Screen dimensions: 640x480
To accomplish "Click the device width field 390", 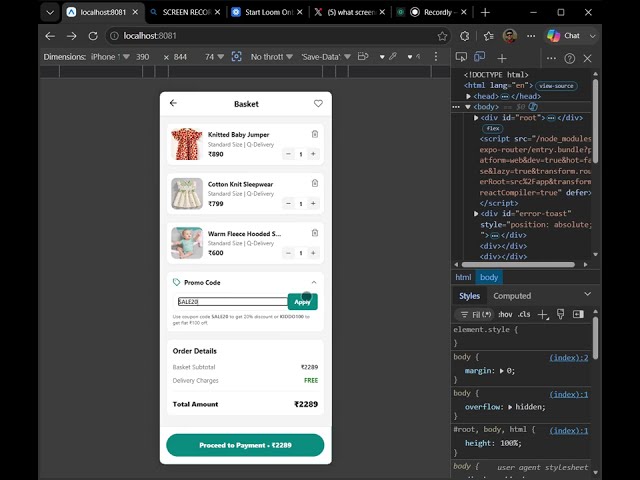I will [142, 57].
